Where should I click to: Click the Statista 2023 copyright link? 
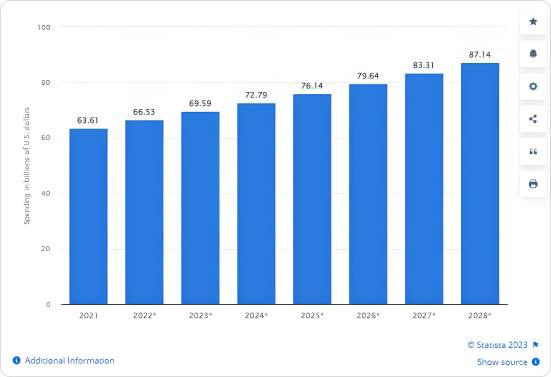pos(498,345)
